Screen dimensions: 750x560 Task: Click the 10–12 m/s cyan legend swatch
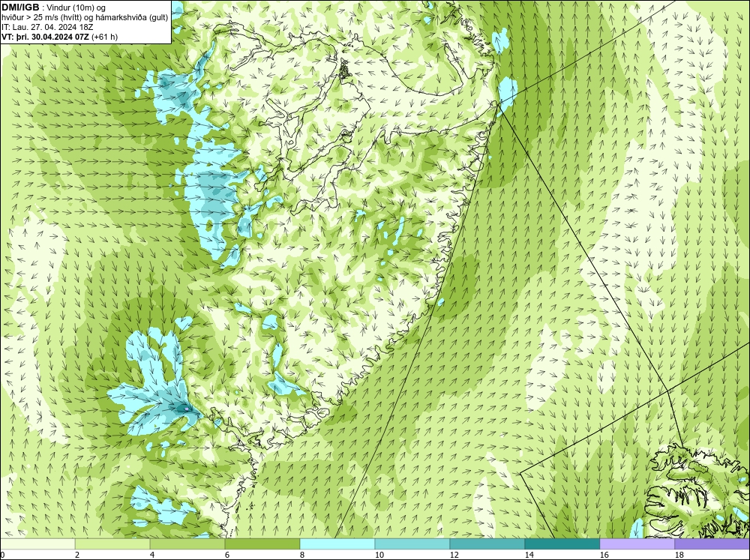point(412,544)
